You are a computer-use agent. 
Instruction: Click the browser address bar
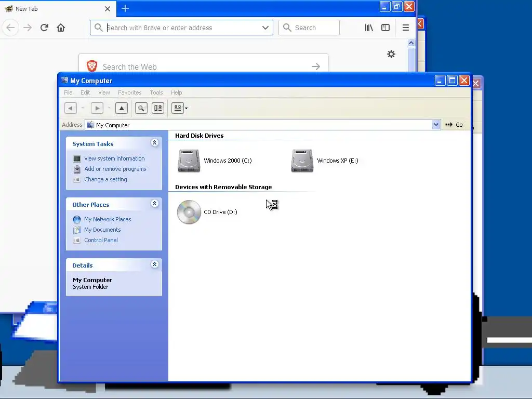[x=181, y=28]
